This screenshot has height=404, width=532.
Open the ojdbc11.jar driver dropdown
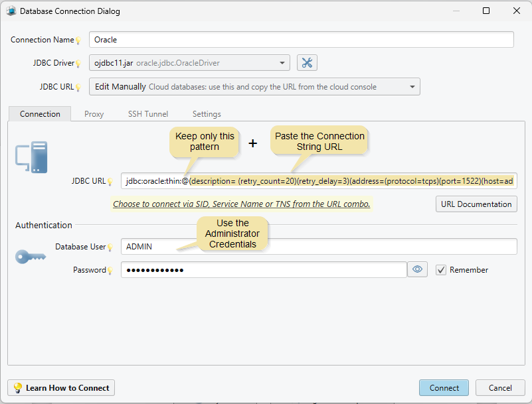(x=282, y=63)
